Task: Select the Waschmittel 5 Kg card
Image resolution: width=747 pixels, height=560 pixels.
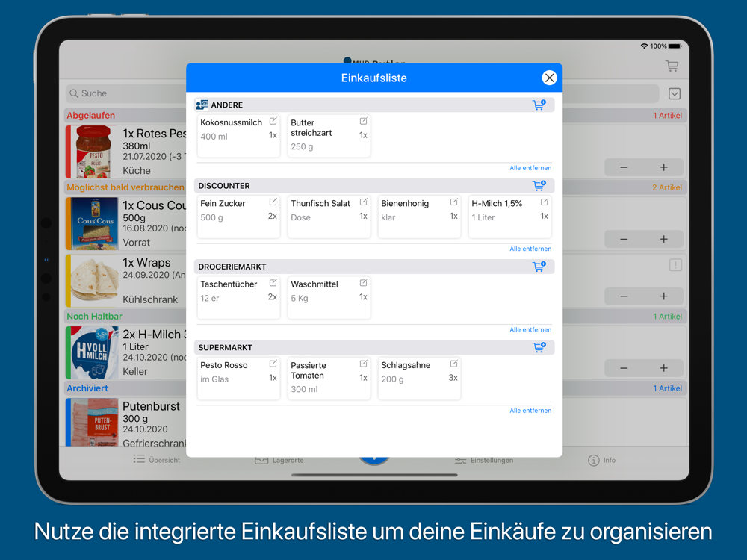Action: [x=329, y=298]
